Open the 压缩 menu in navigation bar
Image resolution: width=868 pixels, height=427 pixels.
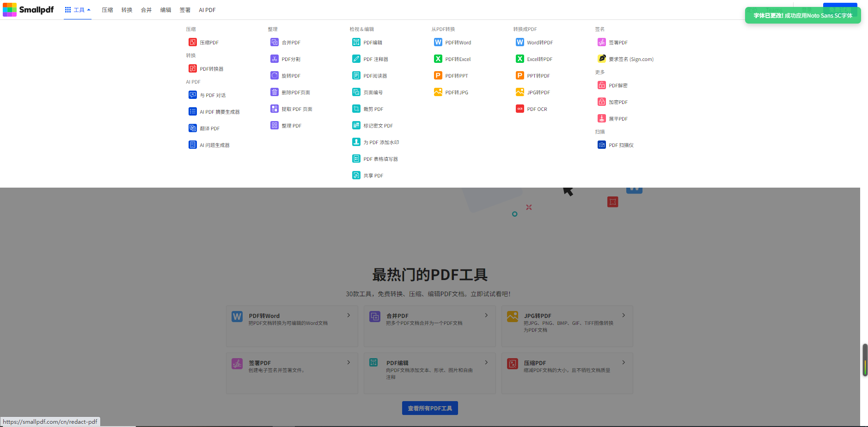[107, 10]
